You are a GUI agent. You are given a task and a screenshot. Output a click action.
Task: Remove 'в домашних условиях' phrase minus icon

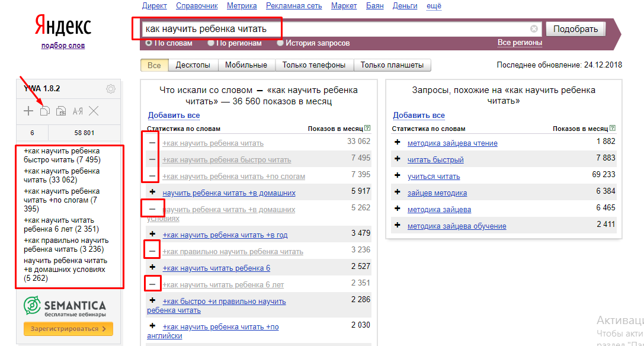tap(152, 209)
